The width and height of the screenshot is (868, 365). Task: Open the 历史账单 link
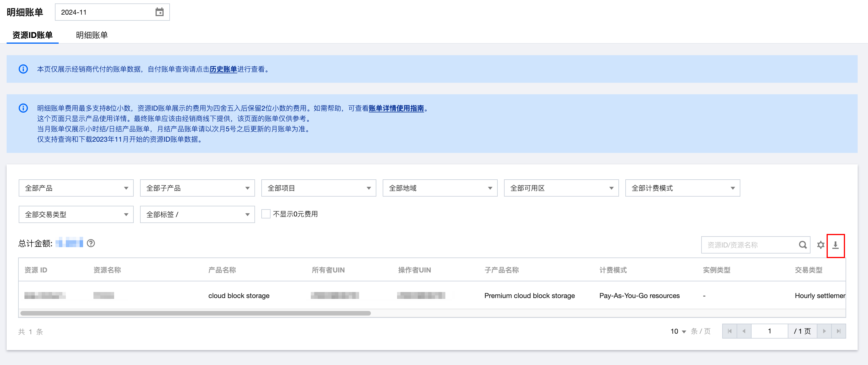[223, 69]
